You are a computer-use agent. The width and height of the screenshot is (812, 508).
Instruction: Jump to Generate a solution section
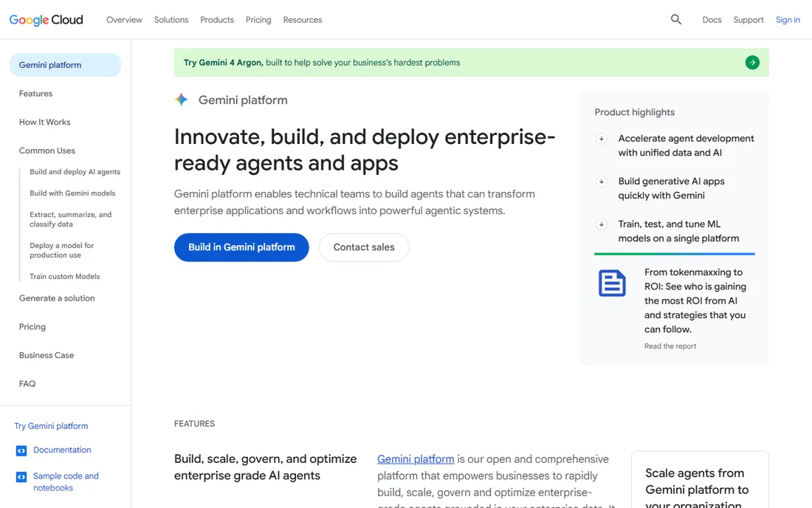coord(57,298)
